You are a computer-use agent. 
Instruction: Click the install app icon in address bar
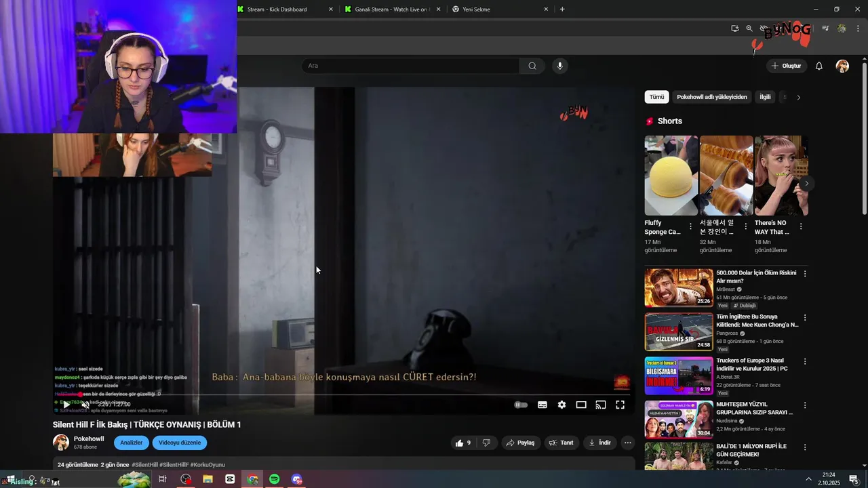click(x=735, y=28)
